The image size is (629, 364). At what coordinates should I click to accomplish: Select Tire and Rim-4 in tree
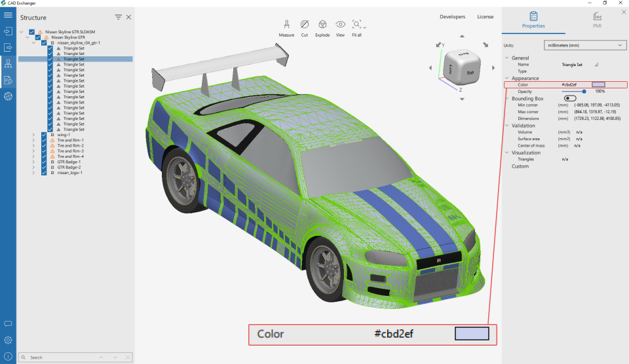(x=70, y=156)
